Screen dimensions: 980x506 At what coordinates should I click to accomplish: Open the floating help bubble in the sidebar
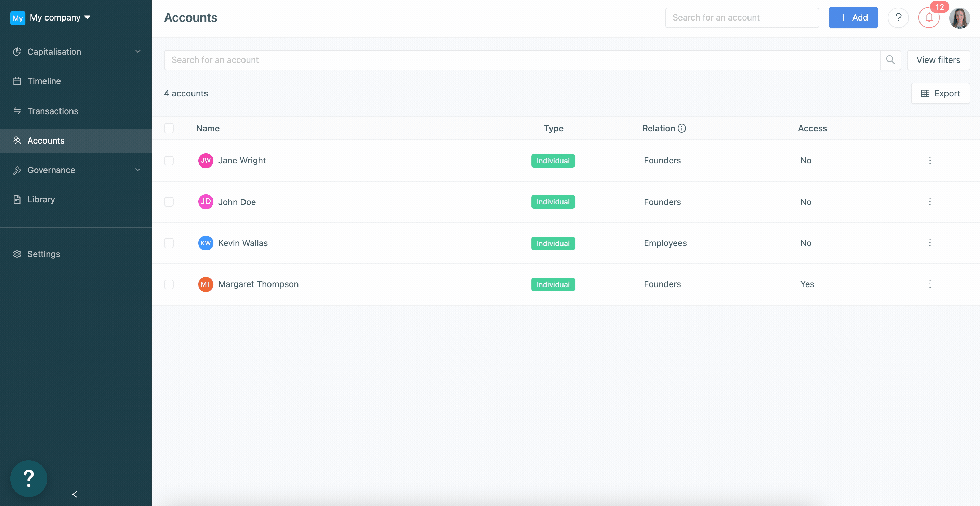28,478
